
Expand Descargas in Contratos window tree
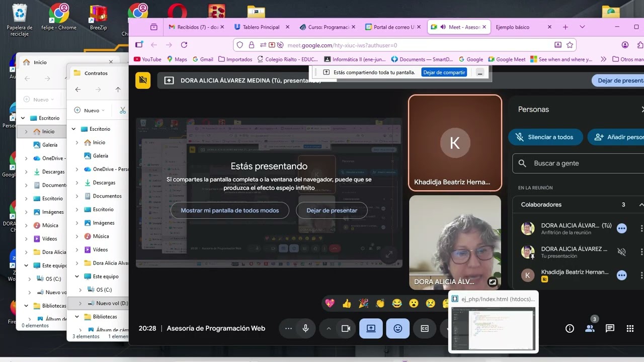tap(77, 183)
